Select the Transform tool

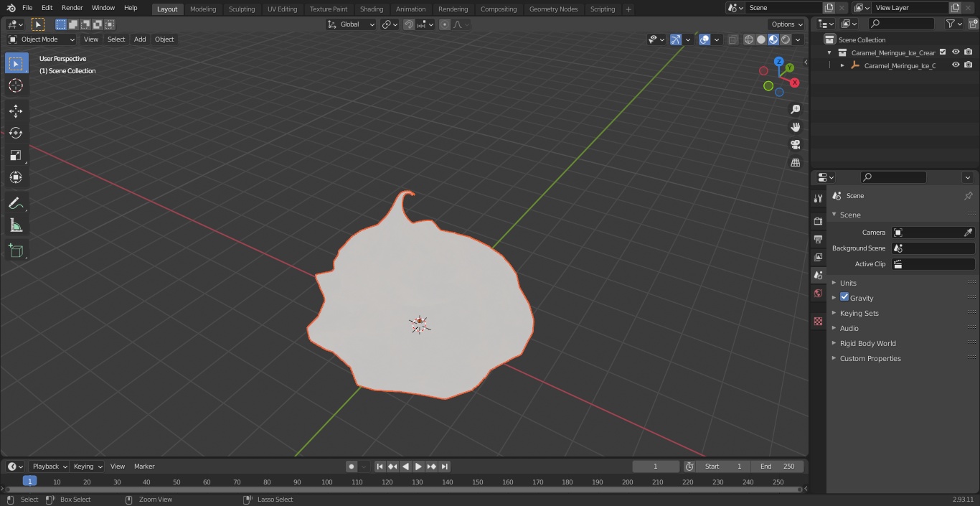[16, 177]
